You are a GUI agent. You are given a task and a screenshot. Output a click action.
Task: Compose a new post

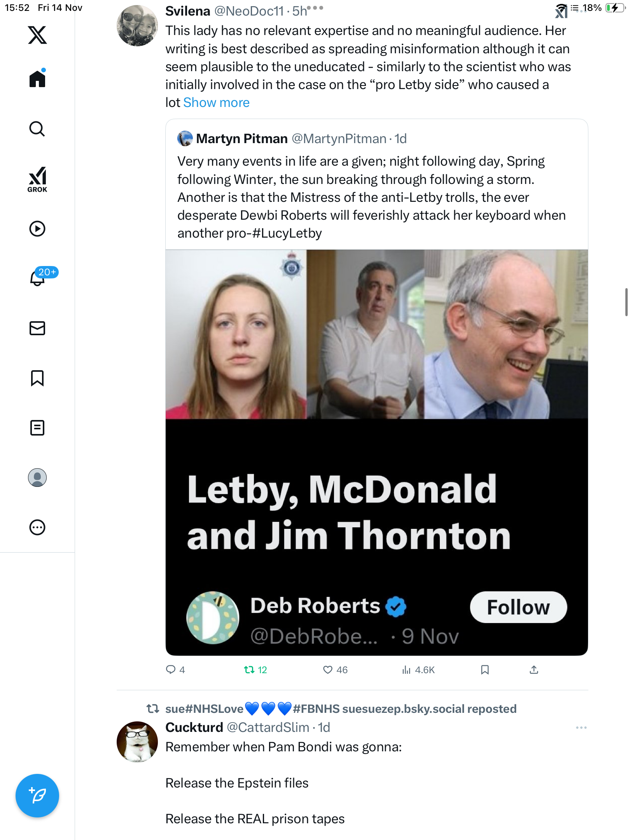(x=37, y=796)
